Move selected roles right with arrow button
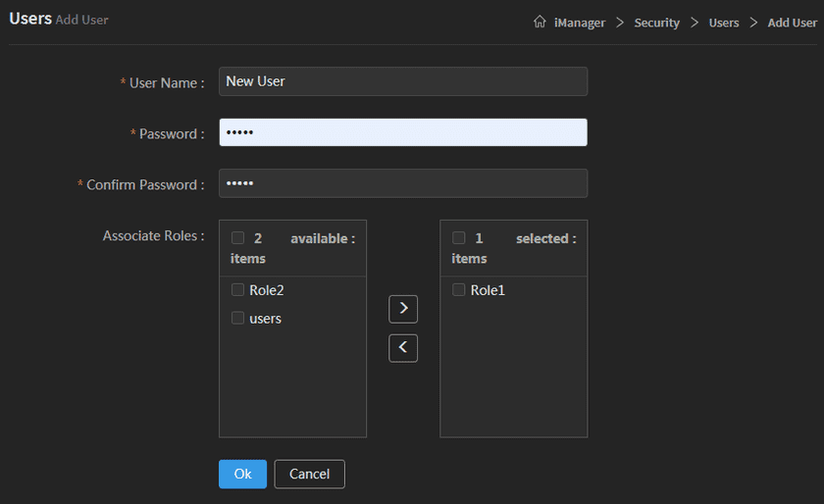 pyautogui.click(x=403, y=309)
